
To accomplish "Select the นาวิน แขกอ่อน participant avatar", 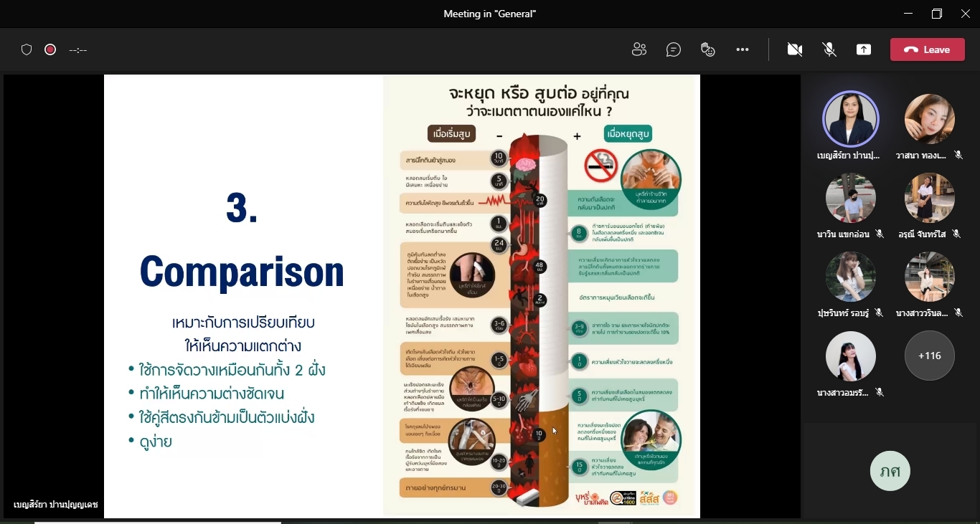I will tap(851, 198).
